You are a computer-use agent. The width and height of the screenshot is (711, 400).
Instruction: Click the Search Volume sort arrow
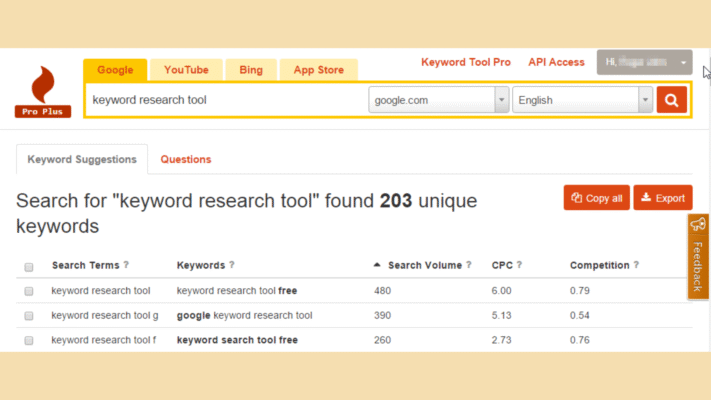(377, 265)
